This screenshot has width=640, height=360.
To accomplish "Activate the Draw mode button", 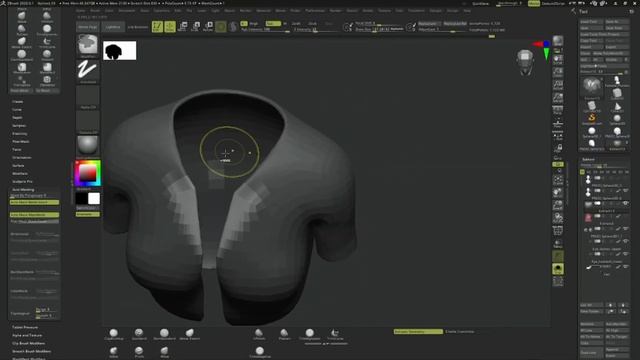I will [x=170, y=27].
